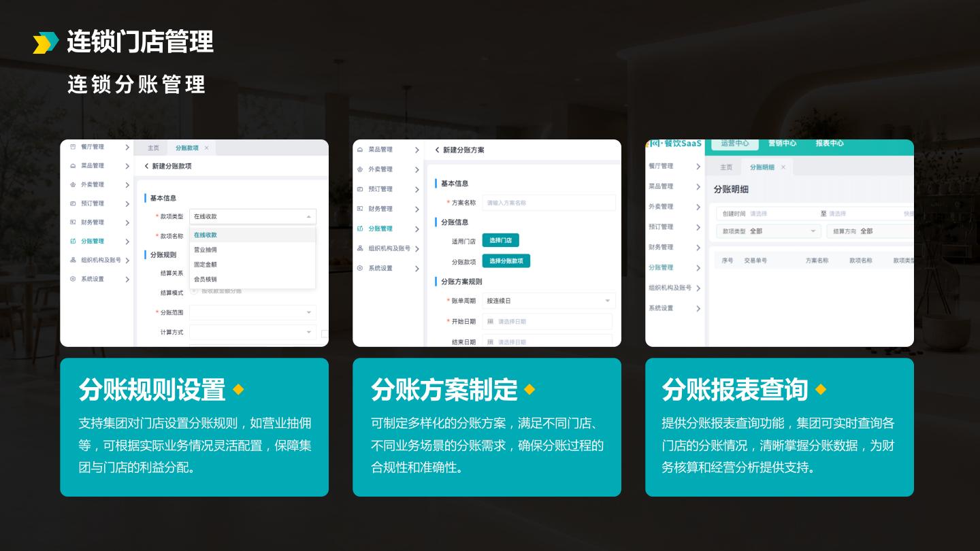Click 菜品管理 icon in 新建分账方案 screenshot sidebar
The height and width of the screenshot is (551, 980).
click(x=360, y=150)
